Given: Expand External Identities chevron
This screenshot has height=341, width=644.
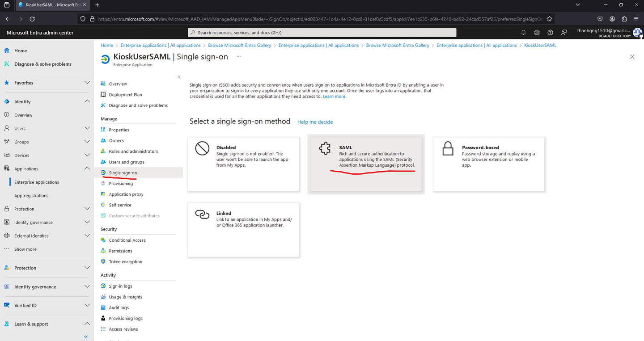Looking at the screenshot, I should pyautogui.click(x=87, y=236).
